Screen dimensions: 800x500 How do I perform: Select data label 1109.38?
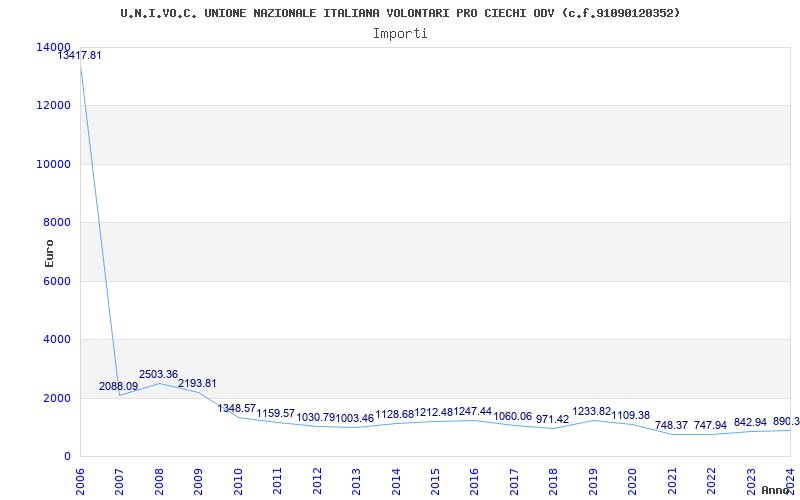[631, 415]
